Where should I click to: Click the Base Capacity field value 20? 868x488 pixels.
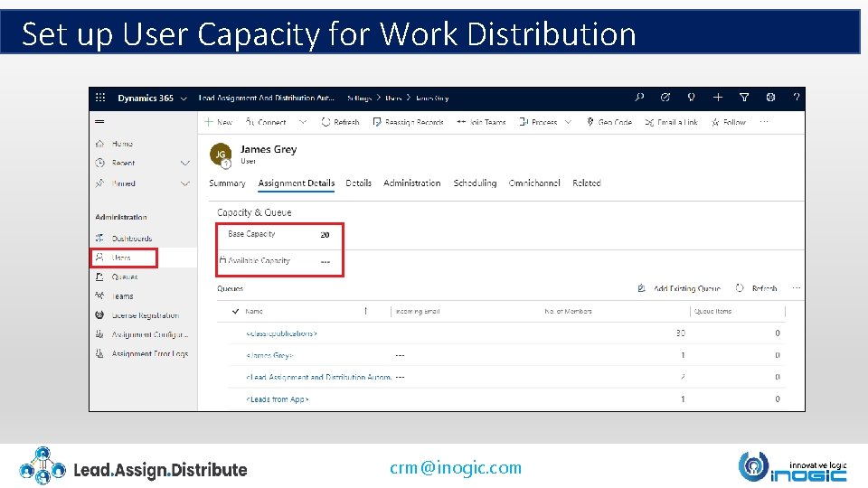pyautogui.click(x=325, y=235)
